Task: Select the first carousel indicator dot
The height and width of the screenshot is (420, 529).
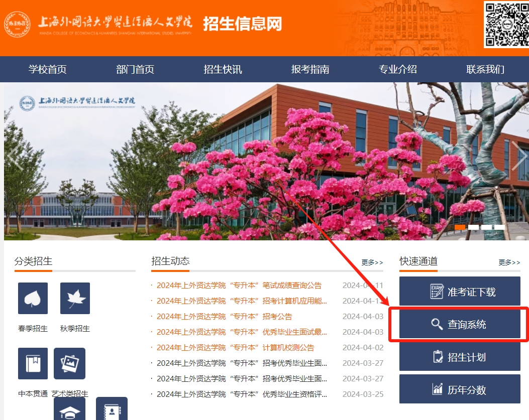Action: tap(459, 227)
